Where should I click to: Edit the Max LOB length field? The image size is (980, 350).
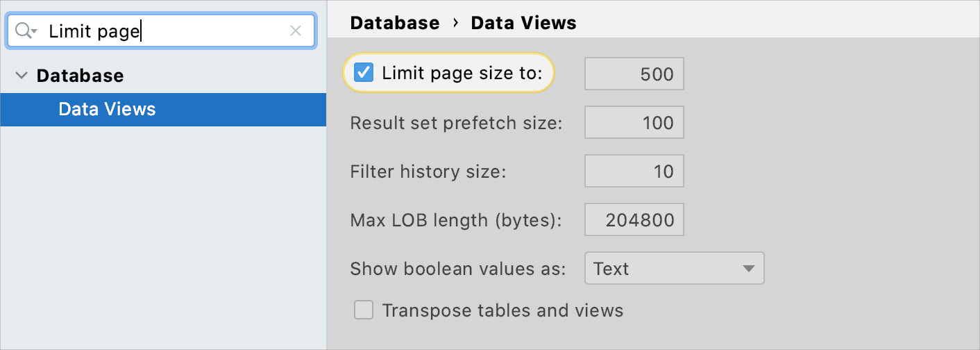pyautogui.click(x=634, y=220)
